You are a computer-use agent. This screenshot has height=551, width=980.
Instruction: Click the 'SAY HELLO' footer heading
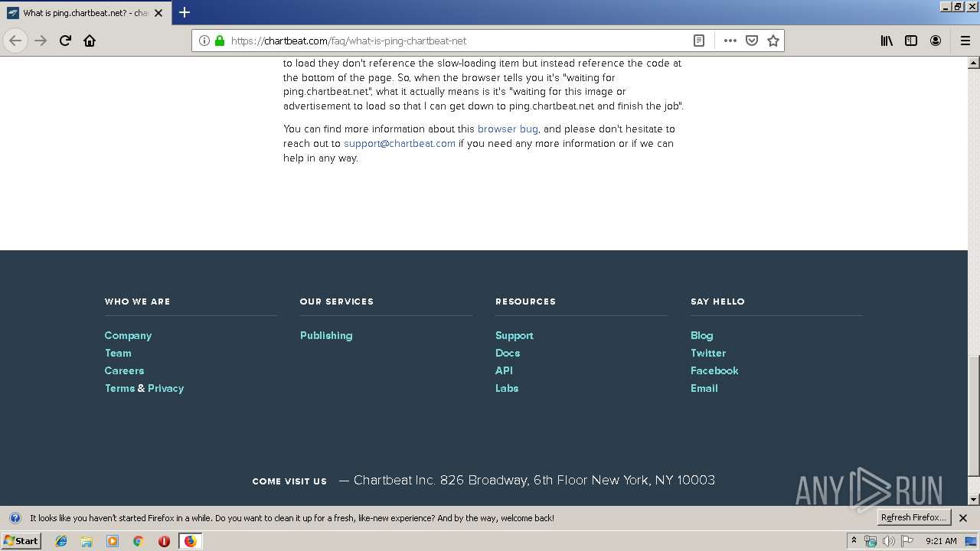[x=717, y=302]
